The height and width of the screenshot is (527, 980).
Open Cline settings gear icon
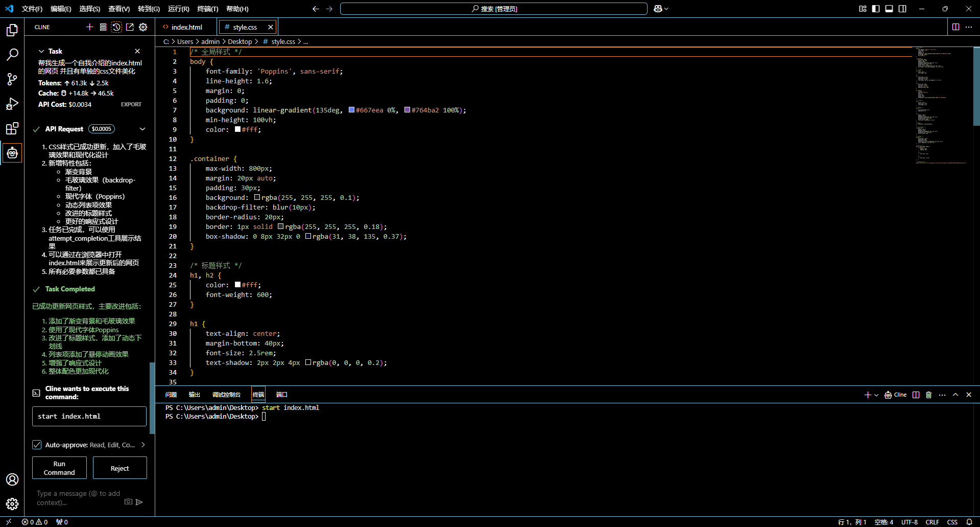[143, 27]
